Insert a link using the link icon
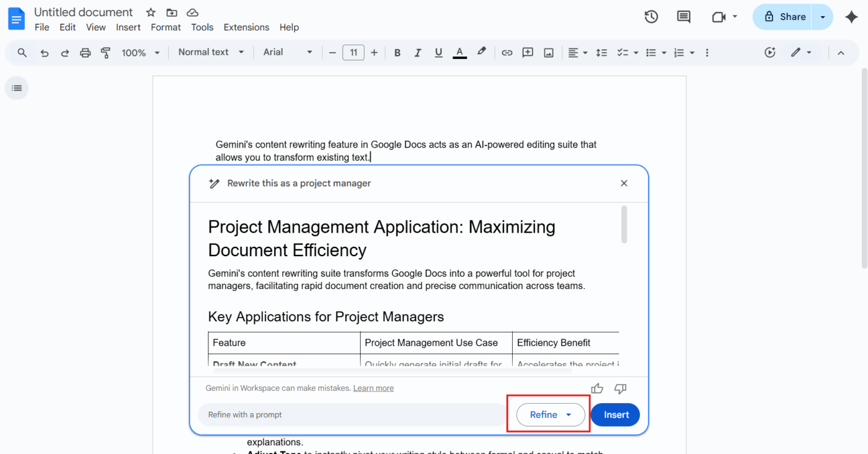 point(507,53)
